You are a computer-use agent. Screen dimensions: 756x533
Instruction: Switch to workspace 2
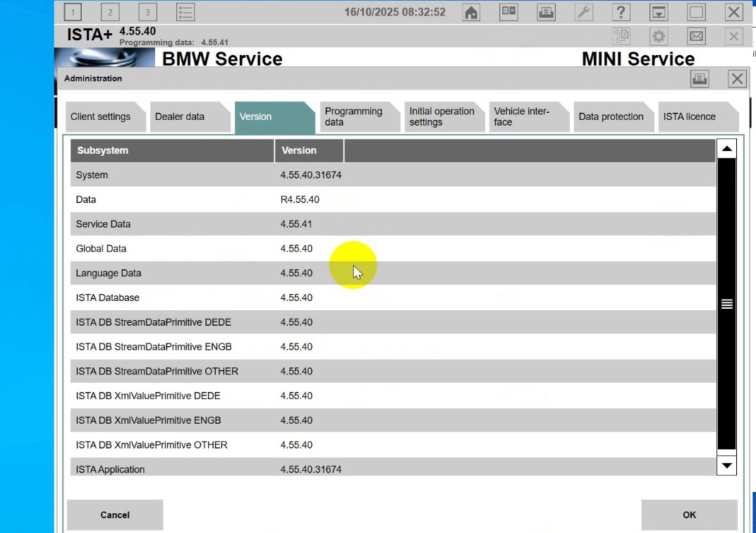coord(111,11)
